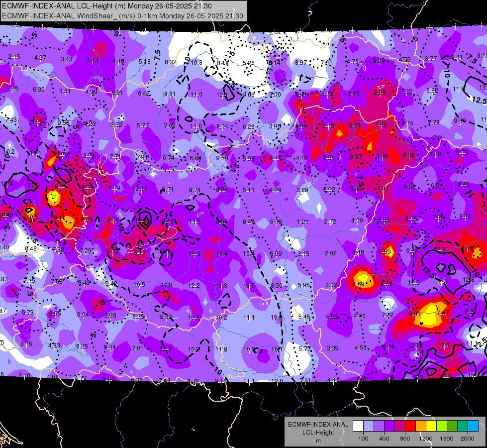Screen dimensions: 487x448
Task: Click the map value 5.69
Action: (x=385, y=252)
